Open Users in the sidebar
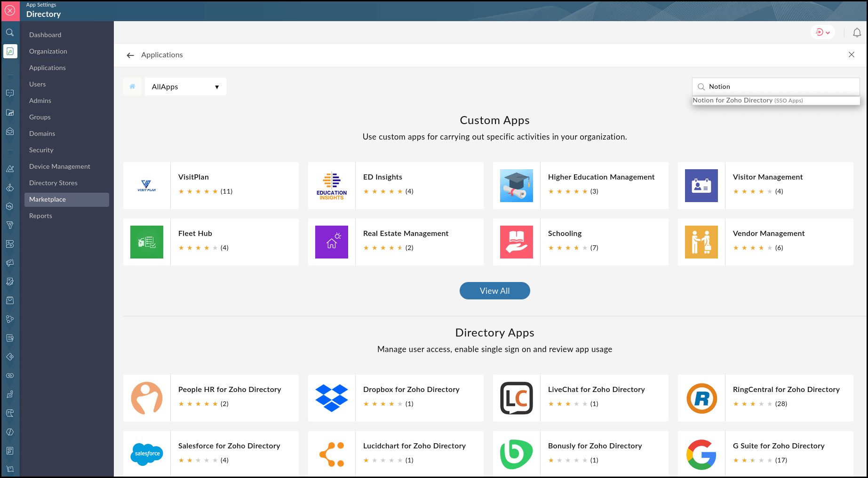868x478 pixels. click(38, 84)
